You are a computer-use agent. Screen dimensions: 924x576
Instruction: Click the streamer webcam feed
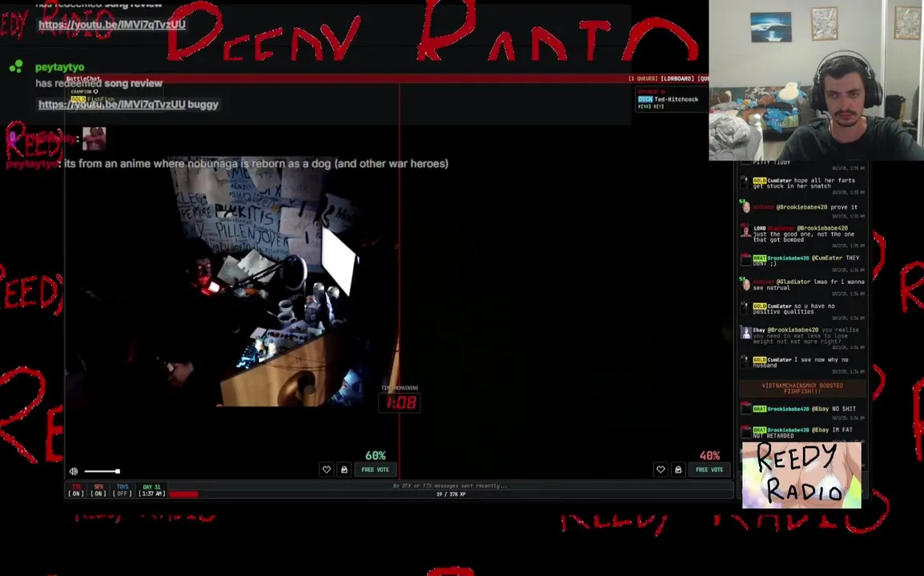[x=816, y=80]
